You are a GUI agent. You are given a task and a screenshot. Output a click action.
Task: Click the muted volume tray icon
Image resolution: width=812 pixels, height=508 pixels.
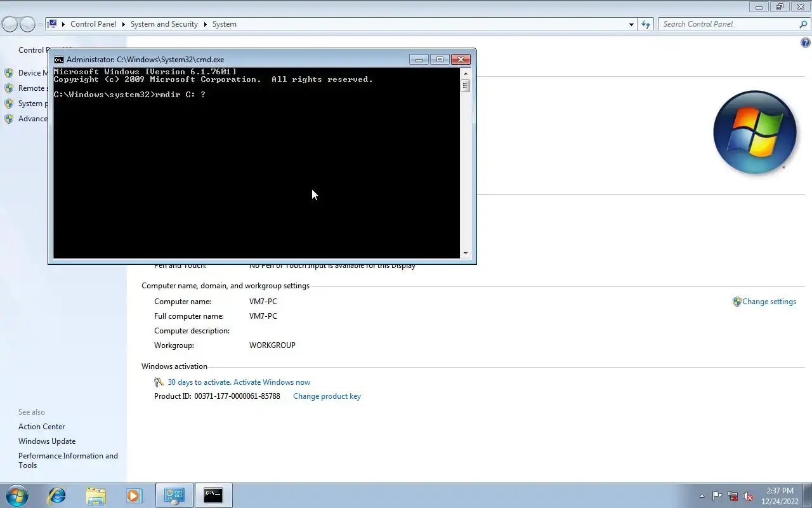748,496
